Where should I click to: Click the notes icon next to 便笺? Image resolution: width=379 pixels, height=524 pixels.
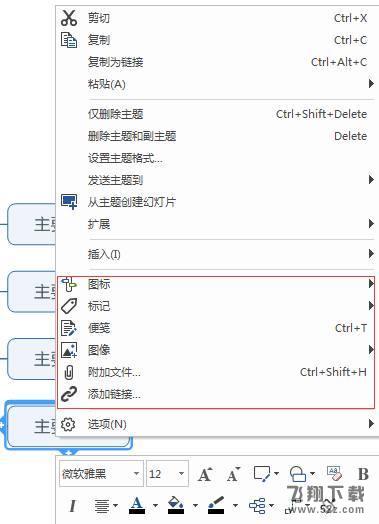[69, 328]
